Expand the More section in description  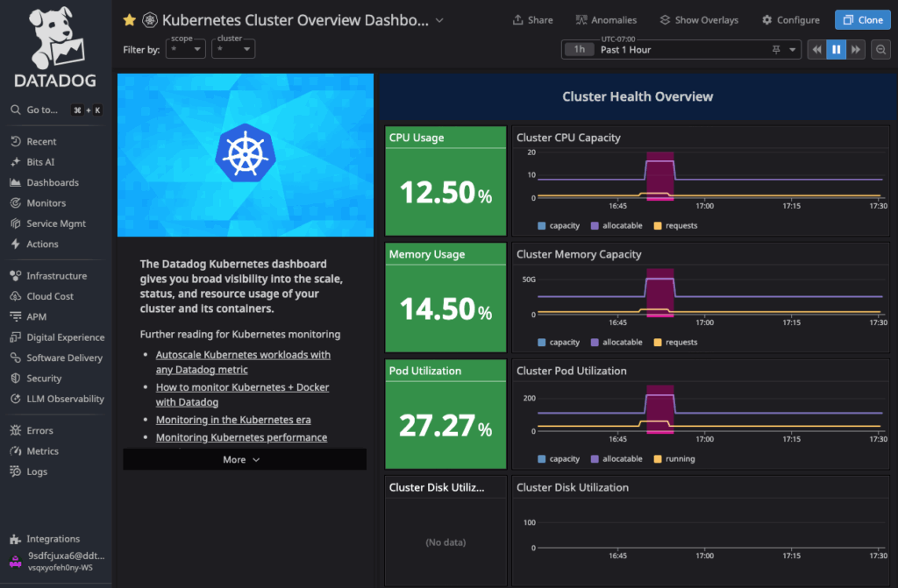coord(242,459)
